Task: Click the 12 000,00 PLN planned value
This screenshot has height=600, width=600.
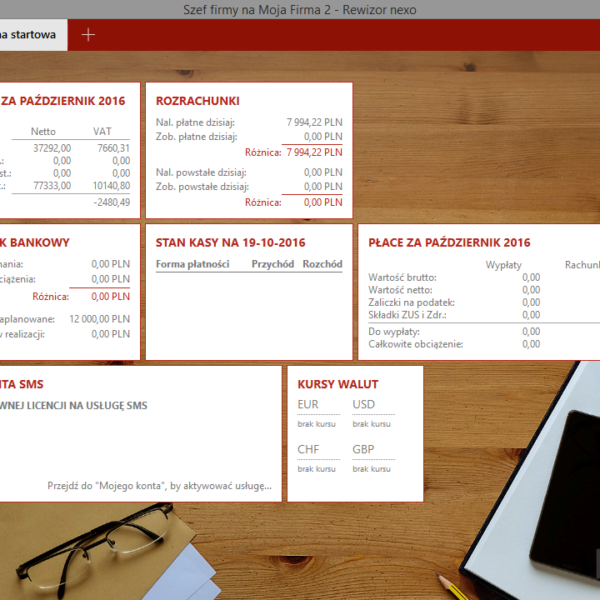Action: pyautogui.click(x=99, y=319)
